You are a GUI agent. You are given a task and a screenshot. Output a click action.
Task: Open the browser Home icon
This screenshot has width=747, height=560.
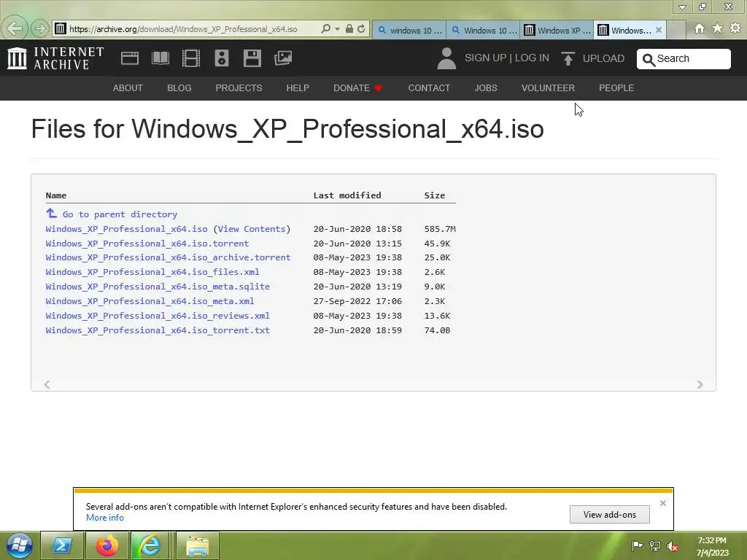[699, 28]
